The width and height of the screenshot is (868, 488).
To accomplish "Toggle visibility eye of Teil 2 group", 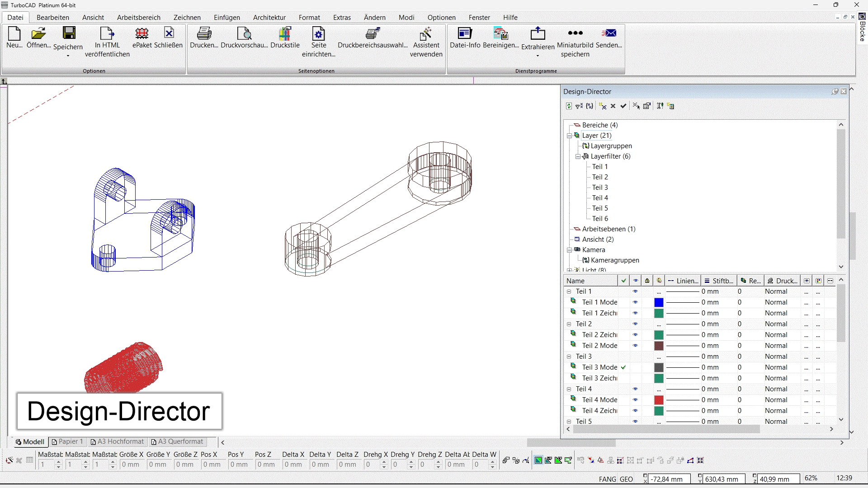I will [635, 324].
